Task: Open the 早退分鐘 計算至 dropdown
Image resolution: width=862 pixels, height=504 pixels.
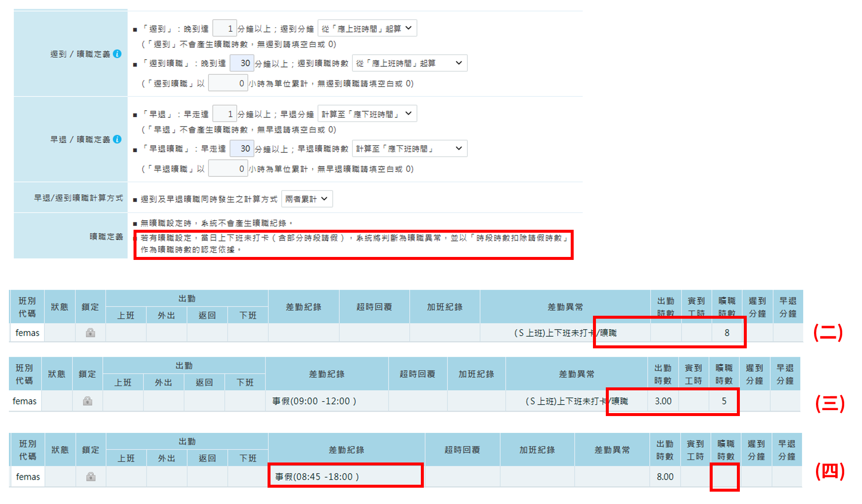Action: click(366, 113)
